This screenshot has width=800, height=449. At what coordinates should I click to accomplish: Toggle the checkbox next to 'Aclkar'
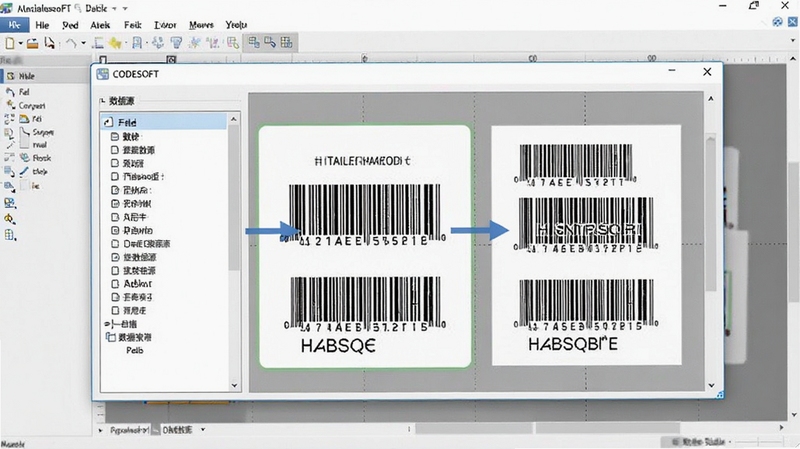coord(115,284)
